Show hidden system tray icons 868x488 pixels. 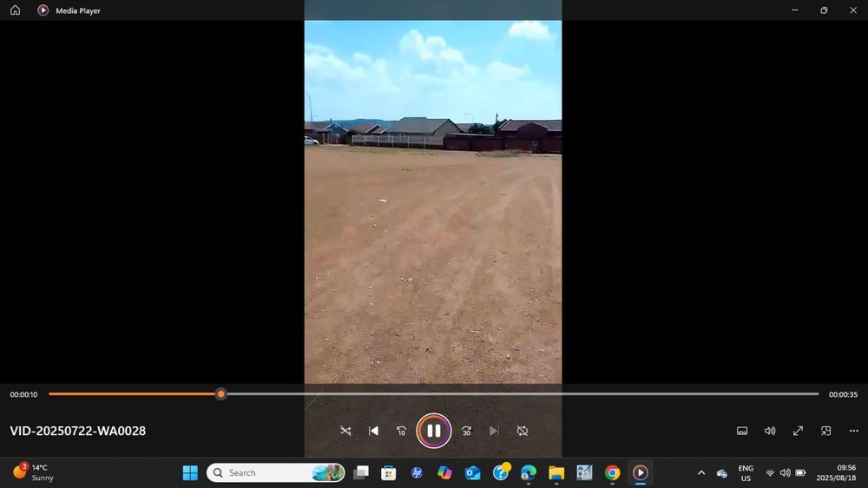tap(701, 473)
